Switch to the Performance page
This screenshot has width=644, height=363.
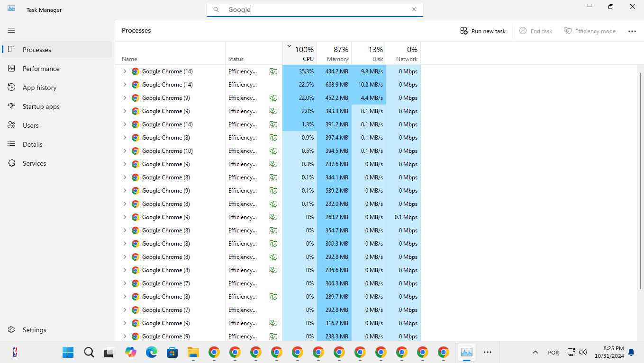point(57,69)
